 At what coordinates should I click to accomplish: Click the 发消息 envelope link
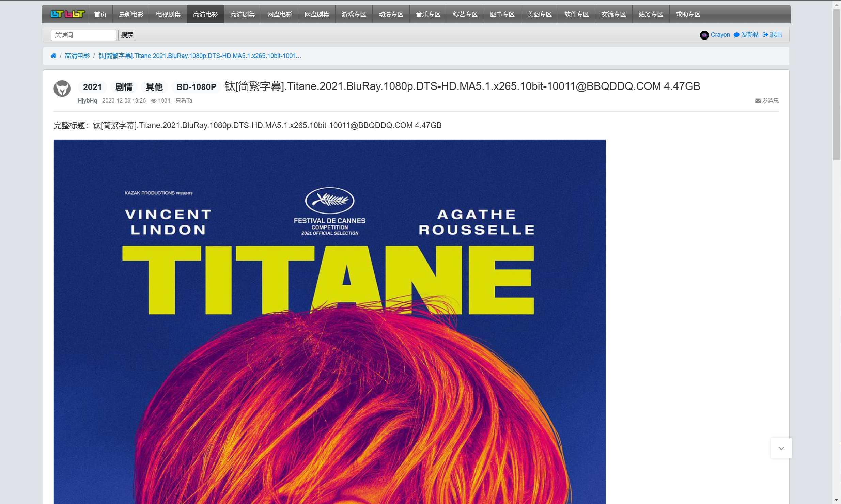click(767, 101)
